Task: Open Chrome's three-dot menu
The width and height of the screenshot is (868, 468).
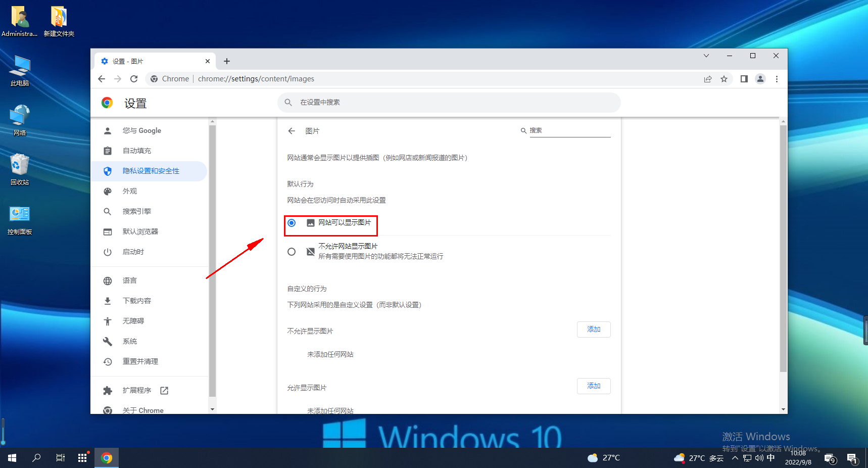Action: coord(777,79)
